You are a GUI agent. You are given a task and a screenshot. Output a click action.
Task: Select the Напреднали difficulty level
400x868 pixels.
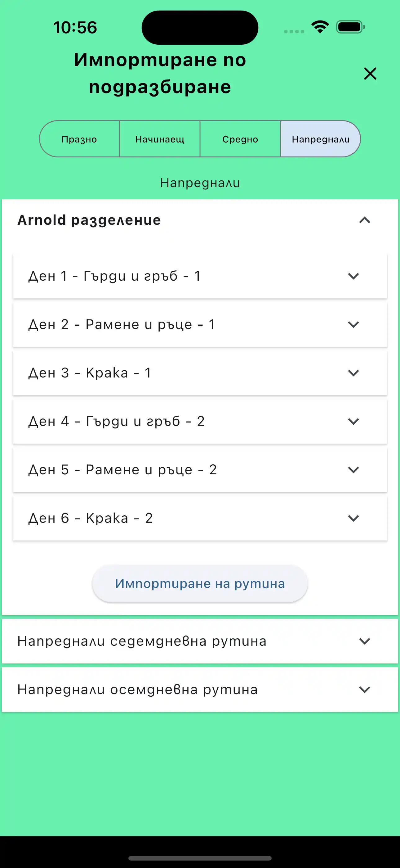pyautogui.click(x=321, y=139)
